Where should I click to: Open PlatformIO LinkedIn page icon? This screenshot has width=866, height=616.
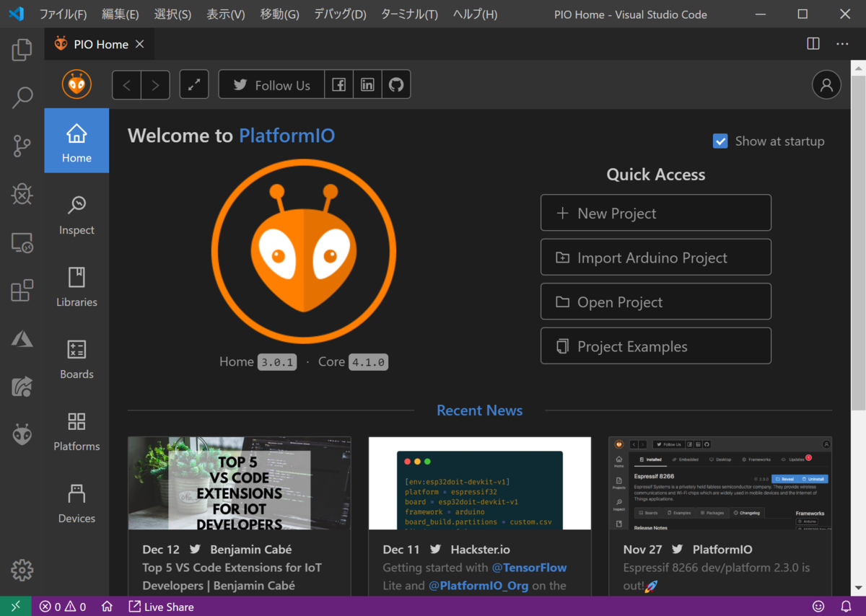[x=367, y=85]
